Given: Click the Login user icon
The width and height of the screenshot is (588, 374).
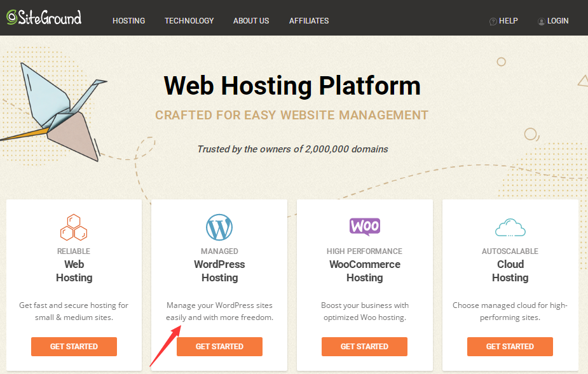Looking at the screenshot, I should 541,21.
